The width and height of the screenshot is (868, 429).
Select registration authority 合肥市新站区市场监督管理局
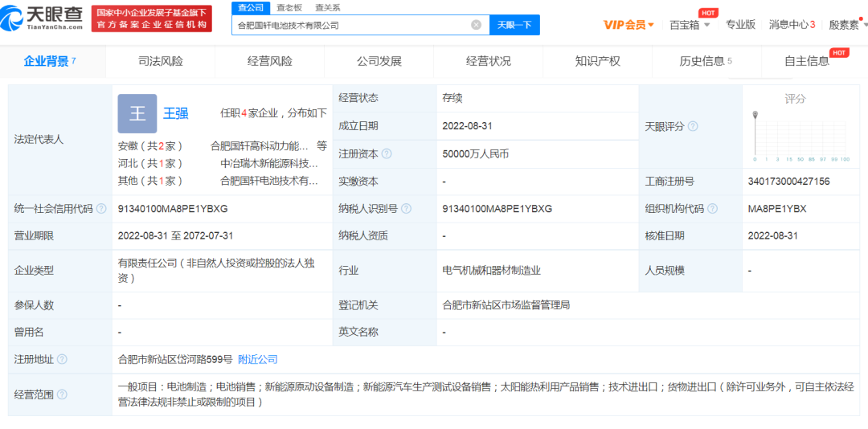pos(506,305)
